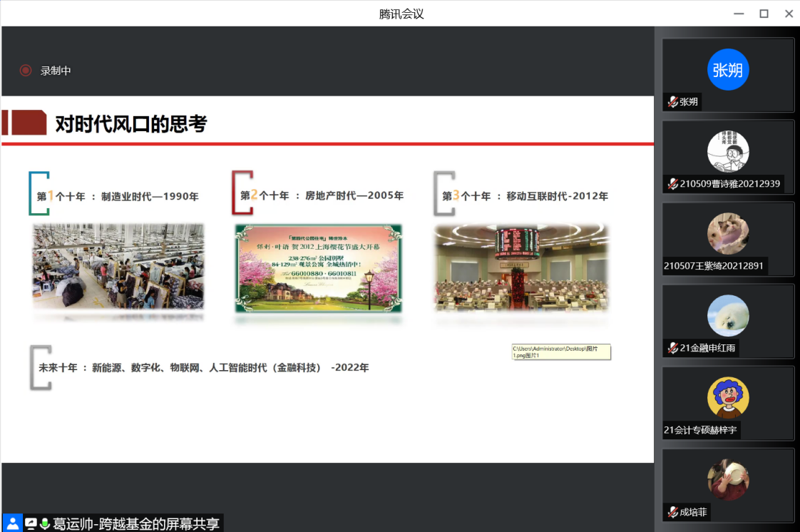
Task: Maximize the 腾讯会议 window
Action: pyautogui.click(x=764, y=14)
